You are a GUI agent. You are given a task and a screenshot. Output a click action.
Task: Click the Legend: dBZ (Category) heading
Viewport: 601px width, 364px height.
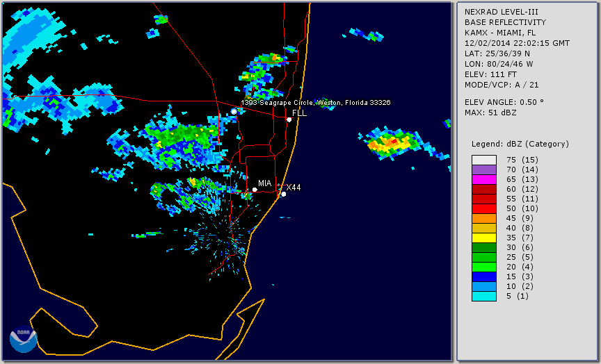pos(520,144)
